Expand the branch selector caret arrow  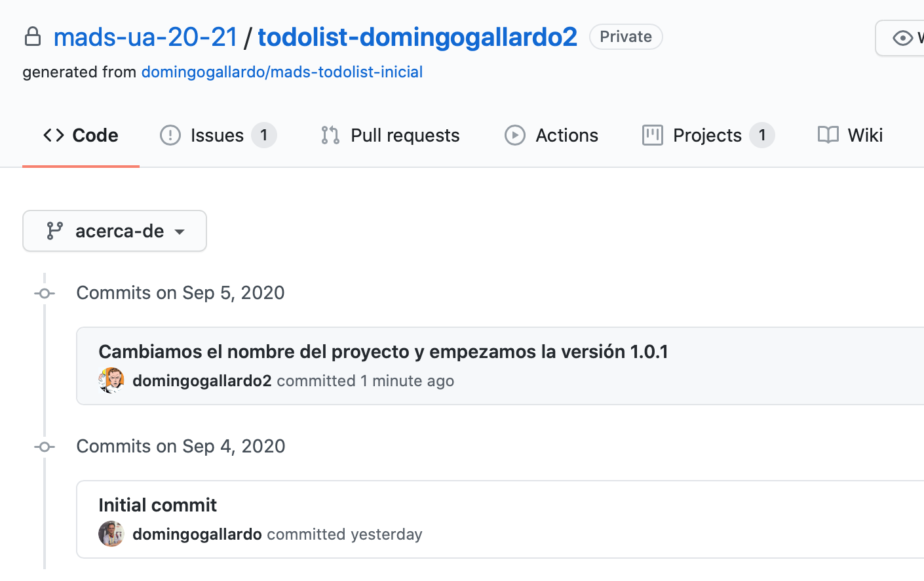pyautogui.click(x=180, y=232)
